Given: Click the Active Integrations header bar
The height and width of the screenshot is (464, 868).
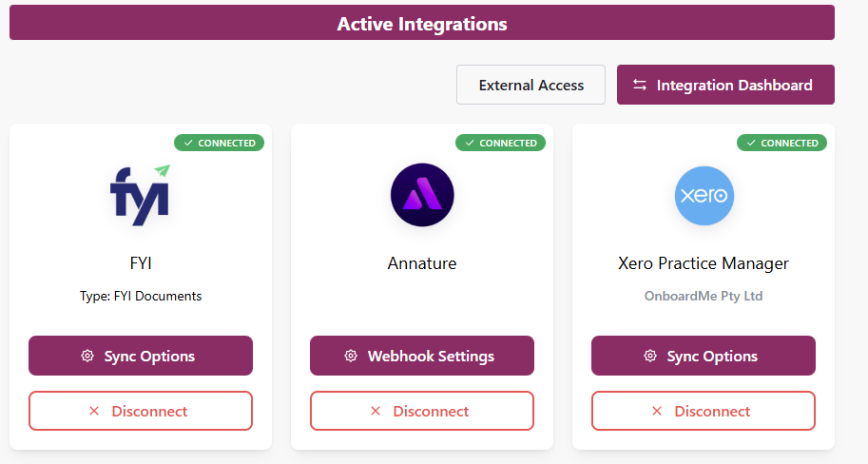Looking at the screenshot, I should click(422, 23).
